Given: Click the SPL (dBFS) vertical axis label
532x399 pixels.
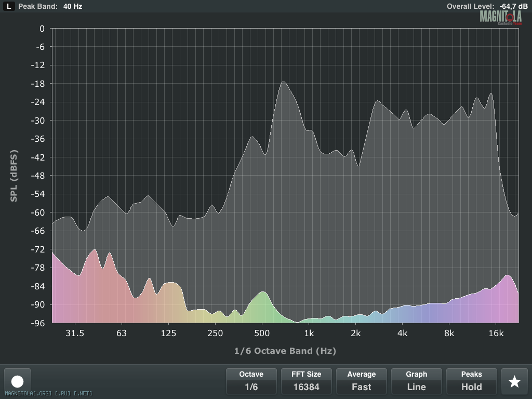Looking at the screenshot, I should click(14, 176).
